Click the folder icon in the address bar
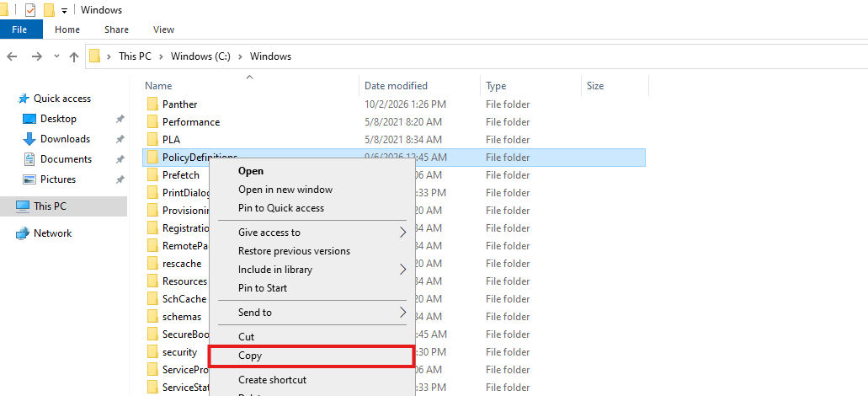This screenshot has height=396, width=868. [x=94, y=56]
